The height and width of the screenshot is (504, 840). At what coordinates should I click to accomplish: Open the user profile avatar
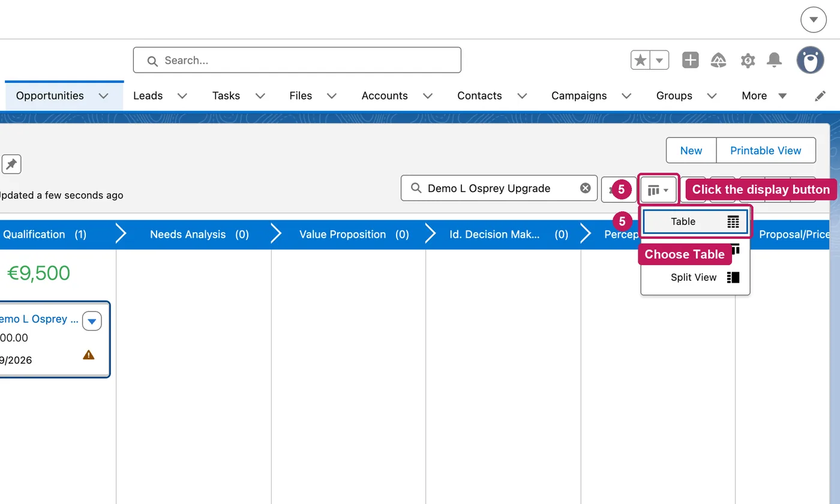point(810,60)
